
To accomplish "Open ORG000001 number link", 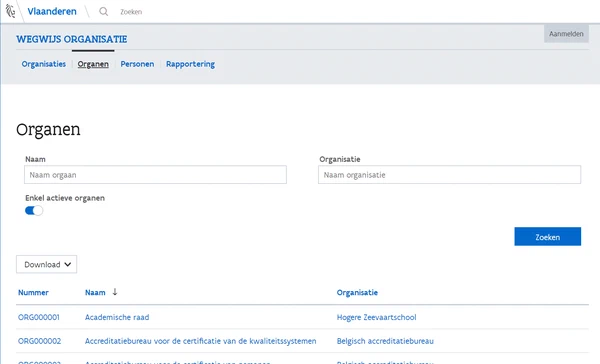I will [39, 317].
